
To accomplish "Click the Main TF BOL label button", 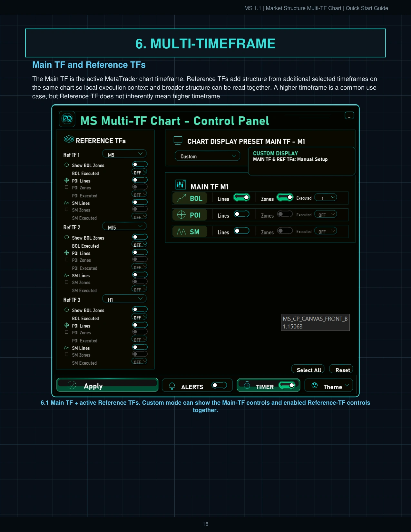I will tap(190, 198).
